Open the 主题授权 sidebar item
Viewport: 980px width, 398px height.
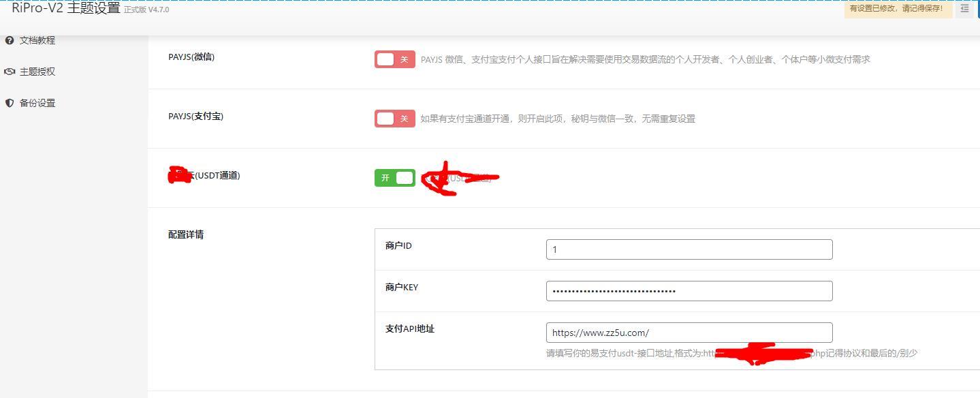pyautogui.click(x=37, y=72)
